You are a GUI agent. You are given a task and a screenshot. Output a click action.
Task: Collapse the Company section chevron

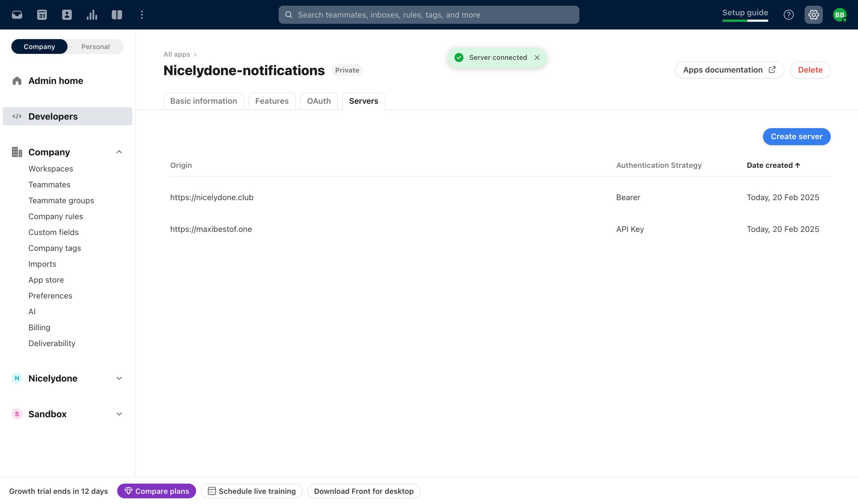tap(119, 152)
